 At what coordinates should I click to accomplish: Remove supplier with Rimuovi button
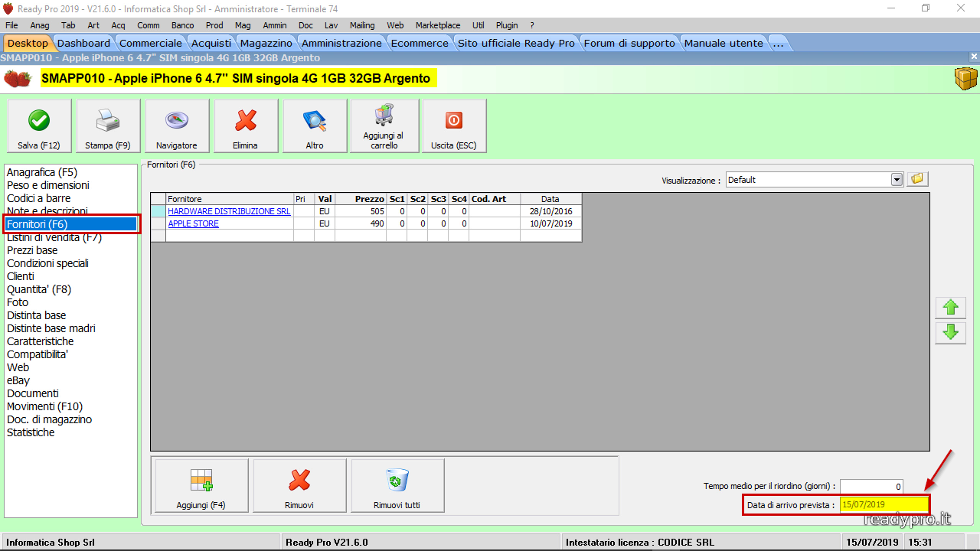point(299,485)
